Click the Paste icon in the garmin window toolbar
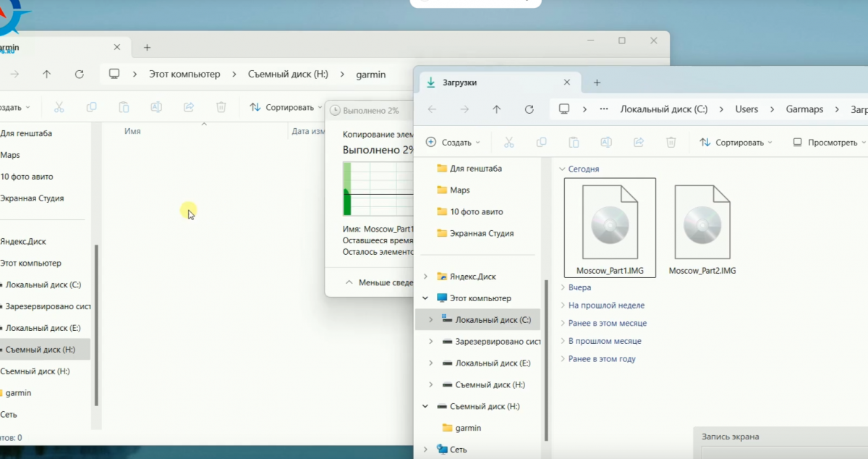 click(x=124, y=107)
